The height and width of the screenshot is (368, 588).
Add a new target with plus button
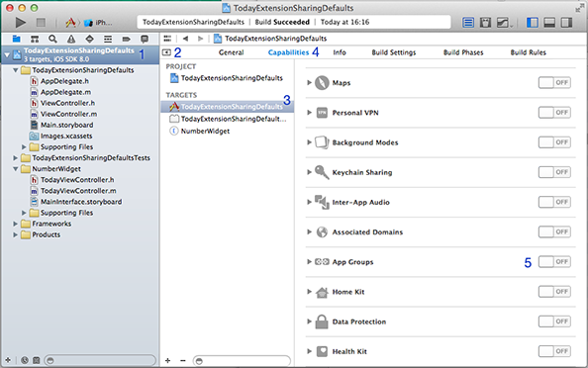tap(167, 360)
